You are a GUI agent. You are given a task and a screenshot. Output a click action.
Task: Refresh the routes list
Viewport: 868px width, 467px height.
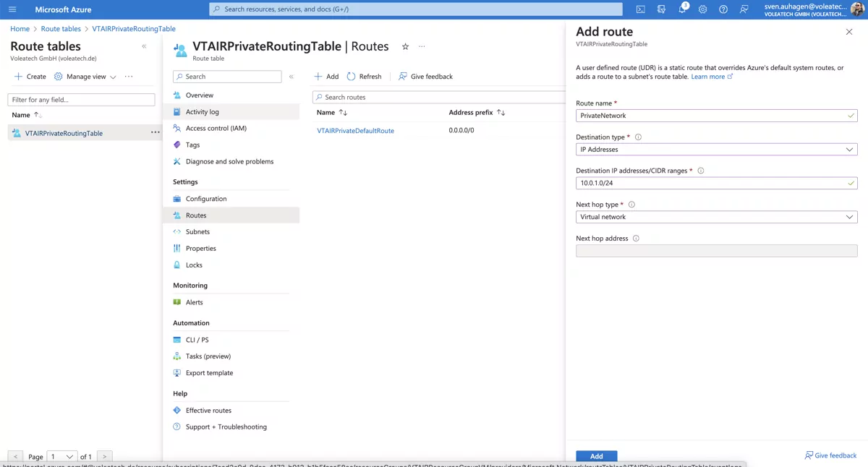(x=365, y=76)
